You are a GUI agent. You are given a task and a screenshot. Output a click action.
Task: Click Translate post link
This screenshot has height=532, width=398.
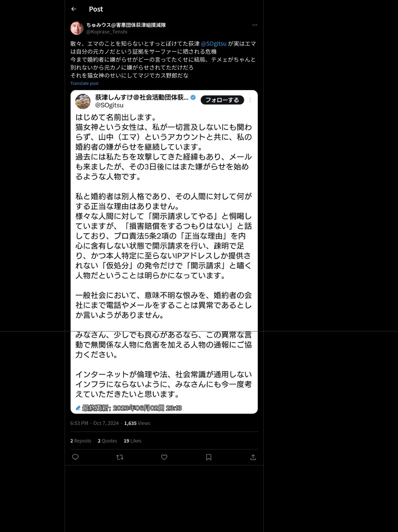pyautogui.click(x=84, y=84)
